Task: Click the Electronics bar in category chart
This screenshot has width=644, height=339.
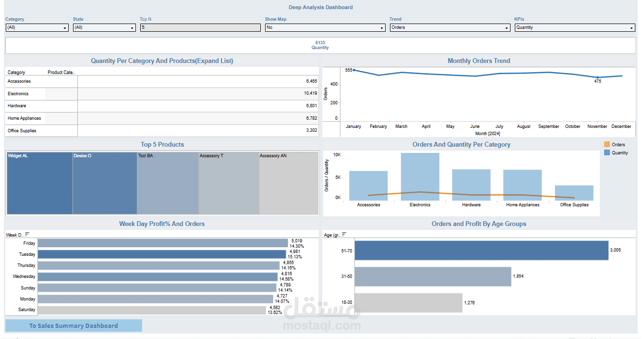Action: [420, 177]
